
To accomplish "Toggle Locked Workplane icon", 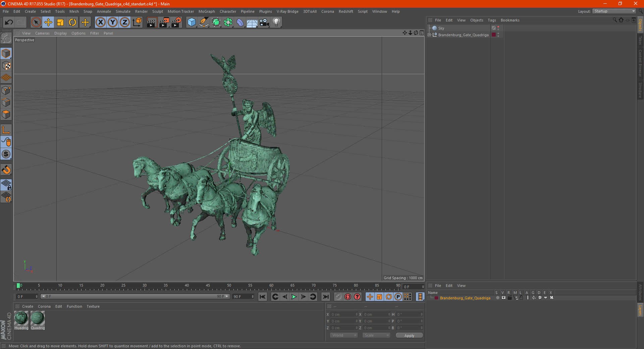I will (x=6, y=185).
